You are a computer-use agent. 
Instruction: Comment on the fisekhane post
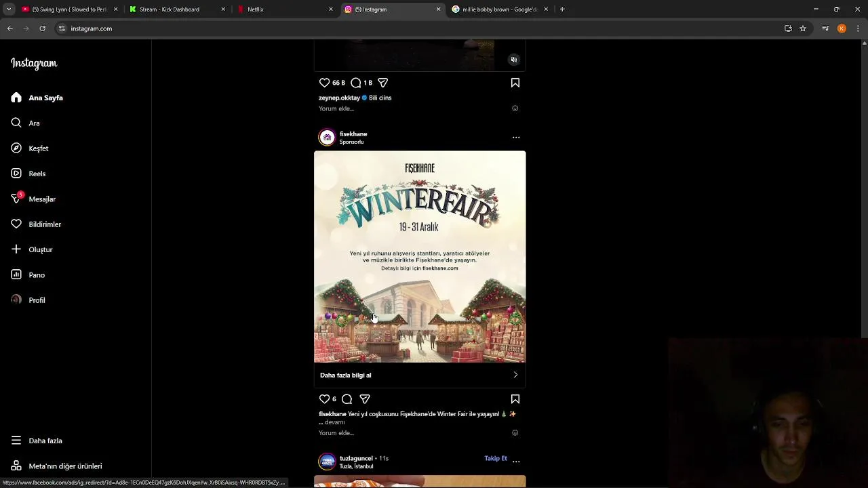347,399
